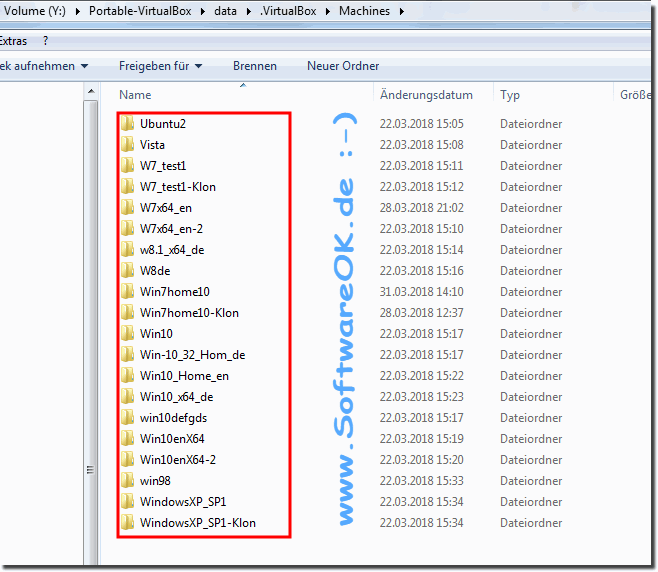Go to Portable-VirtualBox in the address bar
The width and height of the screenshot is (658, 572).
click(x=140, y=11)
